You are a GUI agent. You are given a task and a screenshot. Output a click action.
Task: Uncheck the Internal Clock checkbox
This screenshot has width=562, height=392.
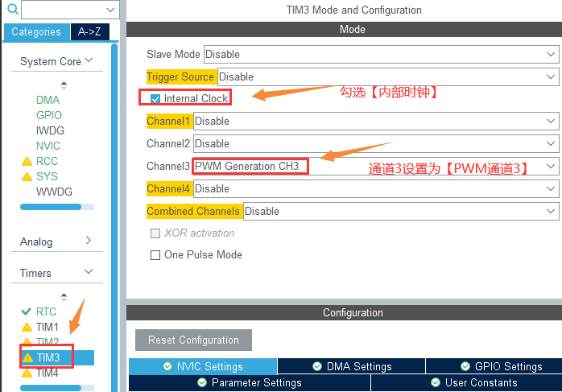[x=155, y=98]
